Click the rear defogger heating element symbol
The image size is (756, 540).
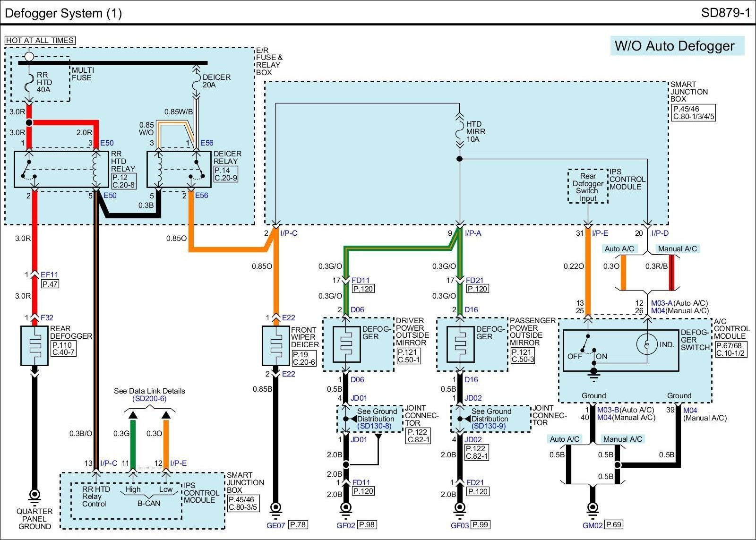(x=34, y=345)
